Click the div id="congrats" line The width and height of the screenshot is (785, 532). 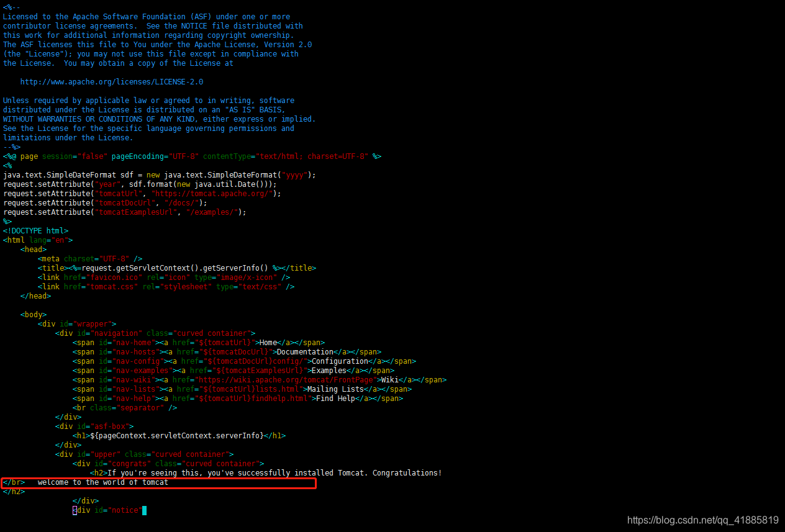click(168, 464)
